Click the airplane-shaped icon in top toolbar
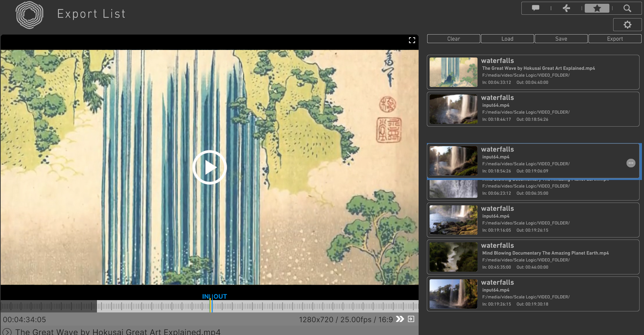 566,8
